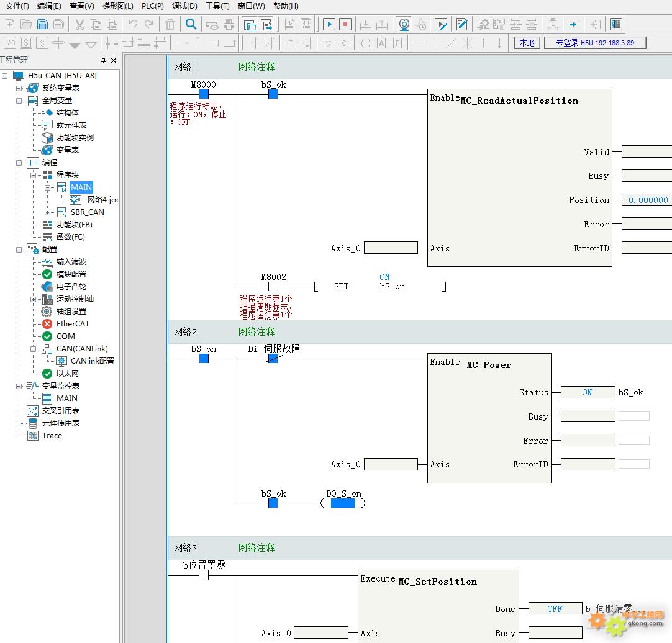
Task: Click 网络注释 label of 网络2
Action: pyautogui.click(x=257, y=331)
